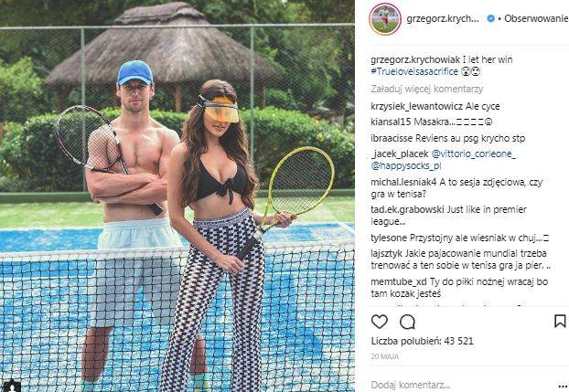Open the grzegorz.krych profile picture

384,19
